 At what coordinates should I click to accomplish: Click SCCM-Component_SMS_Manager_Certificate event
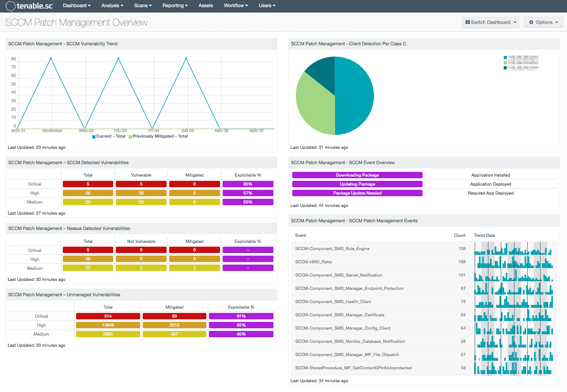click(x=424, y=315)
